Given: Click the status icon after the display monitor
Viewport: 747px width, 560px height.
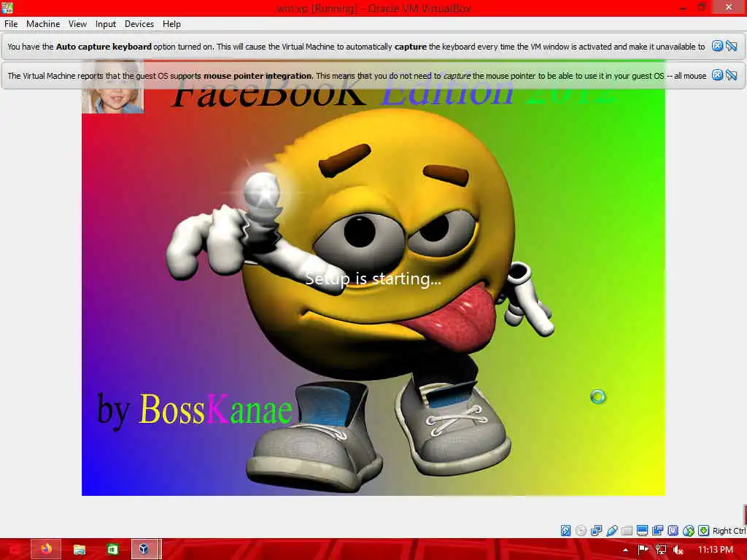Looking at the screenshot, I should coord(657,531).
